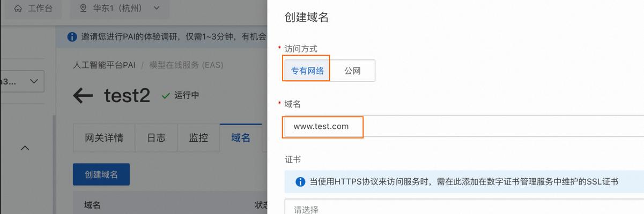The height and width of the screenshot is (214, 644).
Task: Select 专有网络 access method
Action: click(x=307, y=71)
